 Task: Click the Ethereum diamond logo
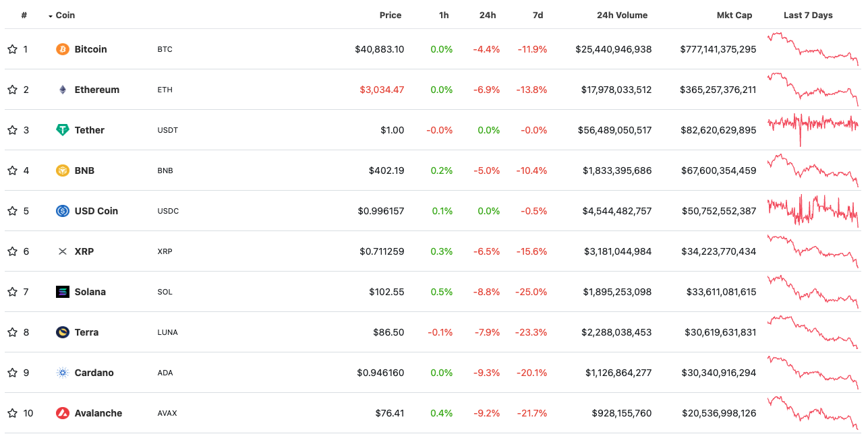[x=63, y=90]
